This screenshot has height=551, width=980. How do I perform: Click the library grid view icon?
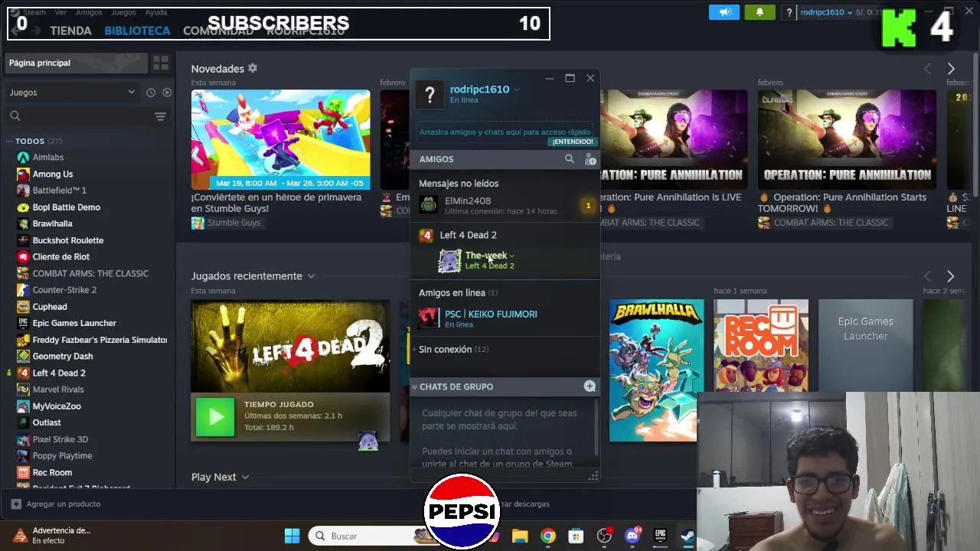click(x=161, y=63)
